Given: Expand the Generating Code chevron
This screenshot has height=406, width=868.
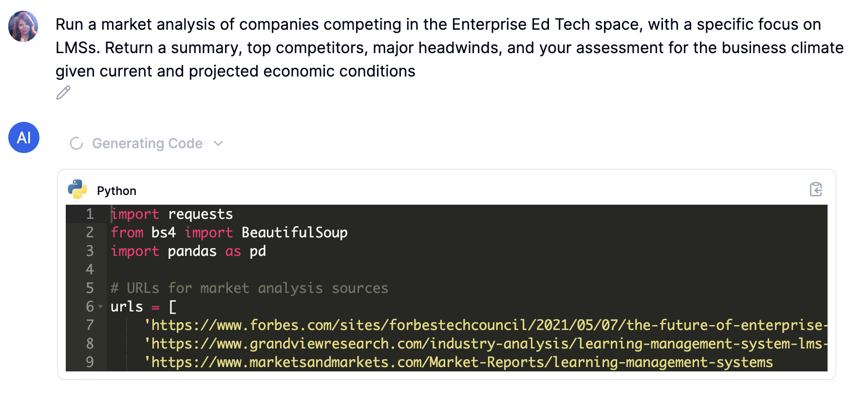Looking at the screenshot, I should click(218, 143).
